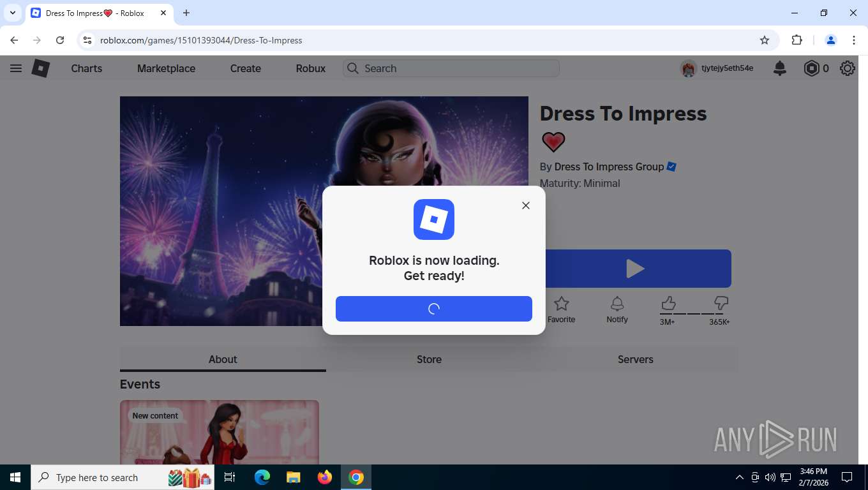The height and width of the screenshot is (490, 868).
Task: Click the search magnifier icon
Action: pyautogui.click(x=353, y=68)
